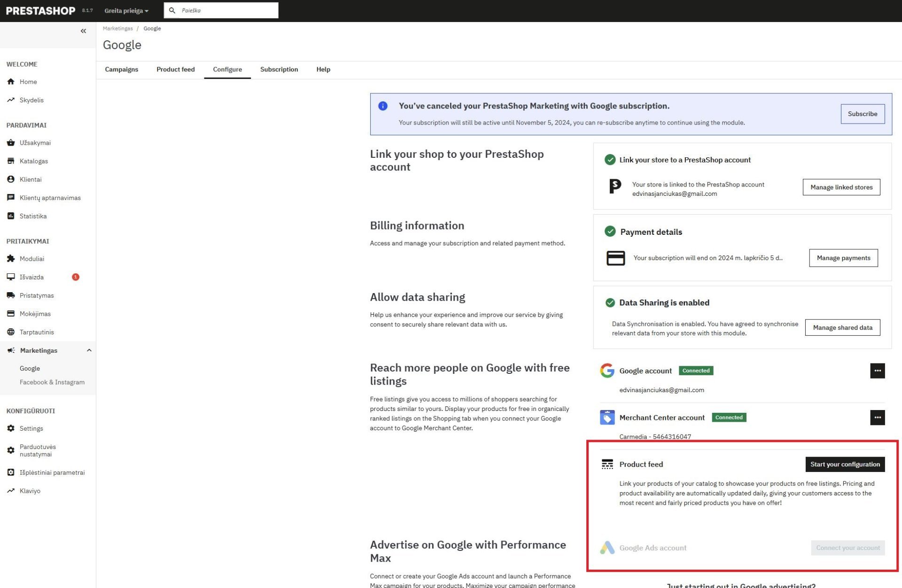
Task: Click the credit card icon in Payment details
Action: click(x=615, y=258)
